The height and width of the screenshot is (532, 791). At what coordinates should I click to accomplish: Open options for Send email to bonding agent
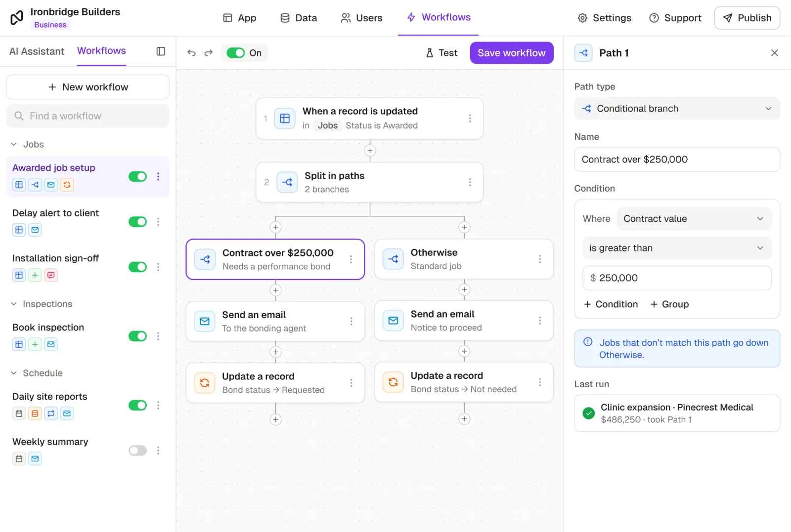(351, 322)
